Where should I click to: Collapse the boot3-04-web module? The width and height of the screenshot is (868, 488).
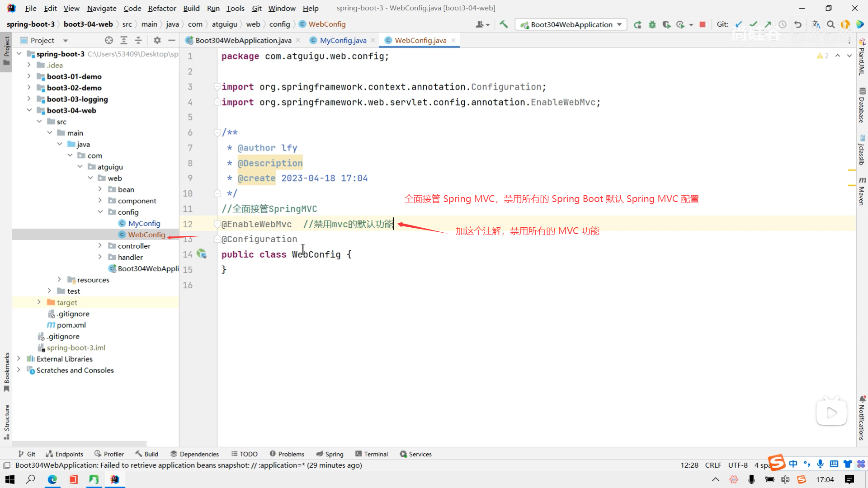pos(29,110)
